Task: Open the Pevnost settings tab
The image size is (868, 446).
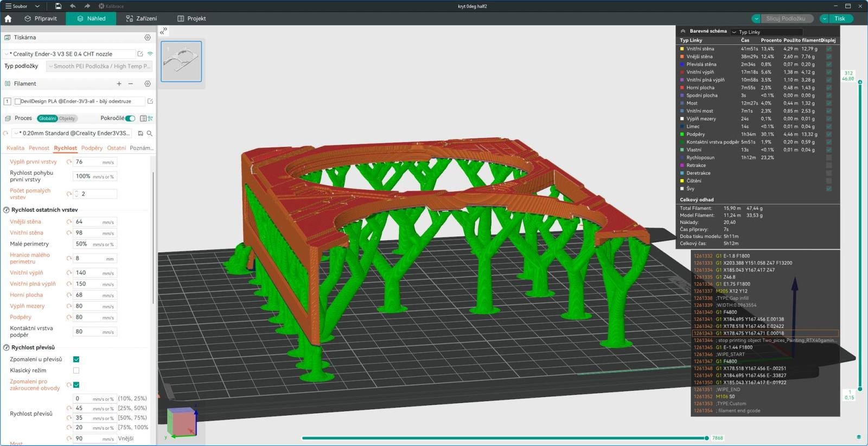Action: (39, 148)
